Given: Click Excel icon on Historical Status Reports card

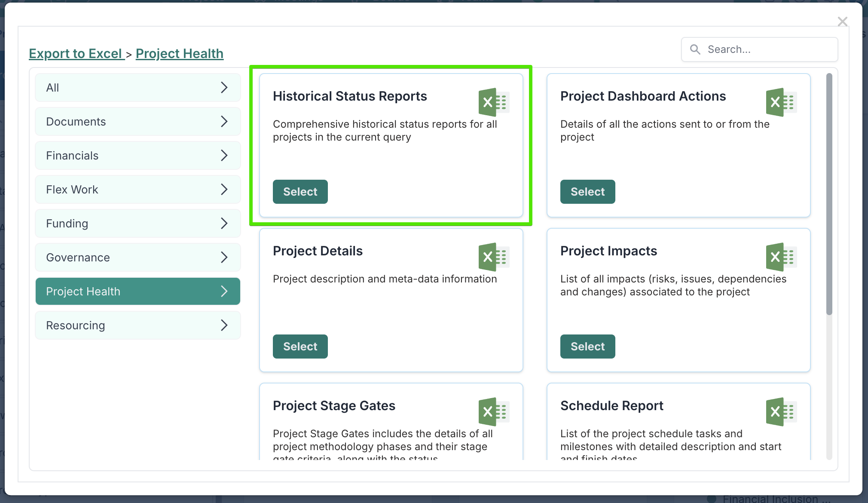Looking at the screenshot, I should 493,102.
